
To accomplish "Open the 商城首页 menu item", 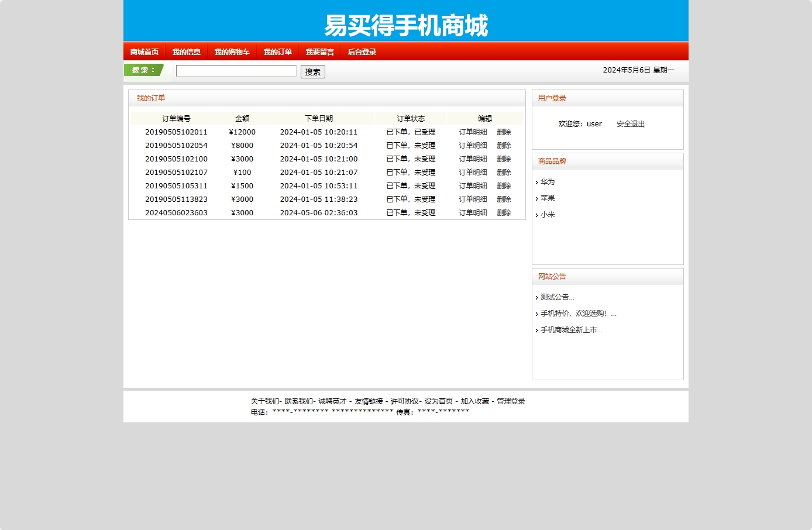I will (144, 51).
